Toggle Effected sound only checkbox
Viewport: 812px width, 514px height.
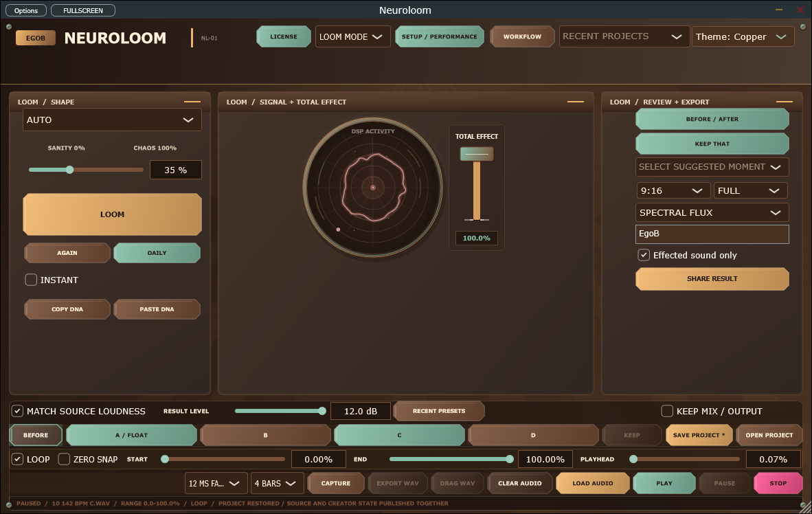644,255
